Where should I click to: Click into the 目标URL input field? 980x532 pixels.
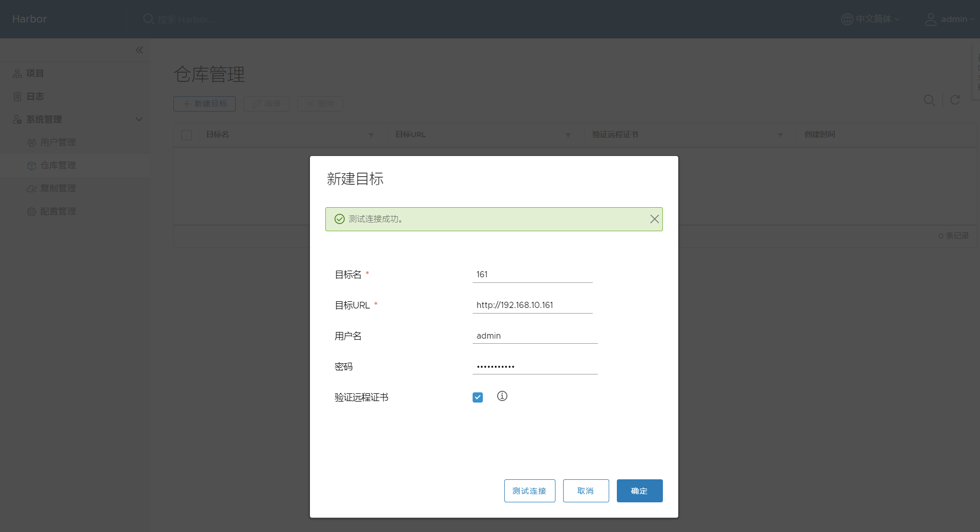532,305
